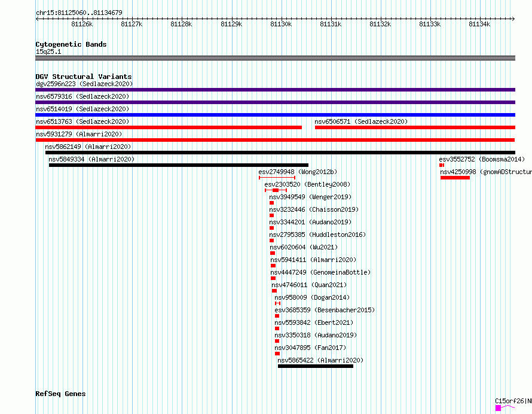Click the nsv958009 red interval glyph
This screenshot has height=414, width=532.
point(277,303)
